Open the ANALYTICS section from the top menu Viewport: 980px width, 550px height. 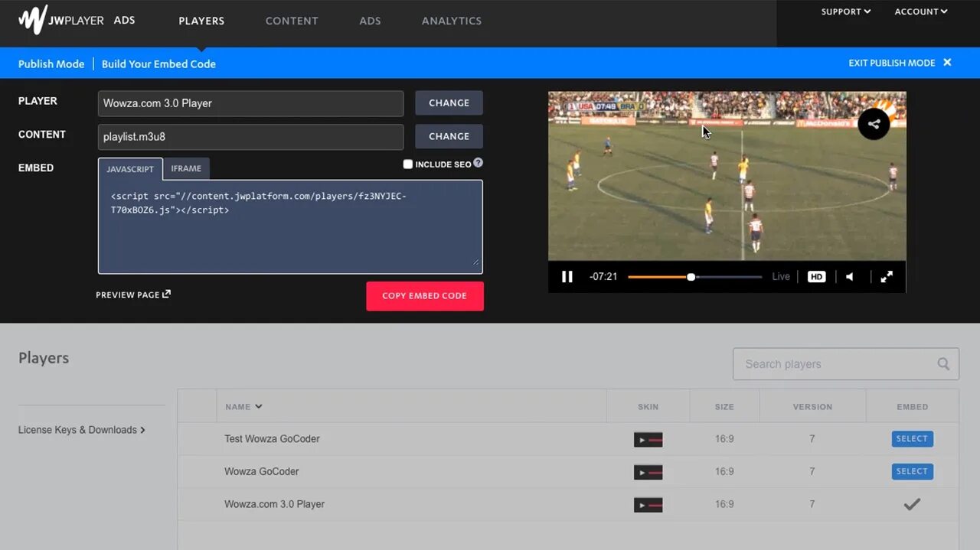(x=451, y=21)
